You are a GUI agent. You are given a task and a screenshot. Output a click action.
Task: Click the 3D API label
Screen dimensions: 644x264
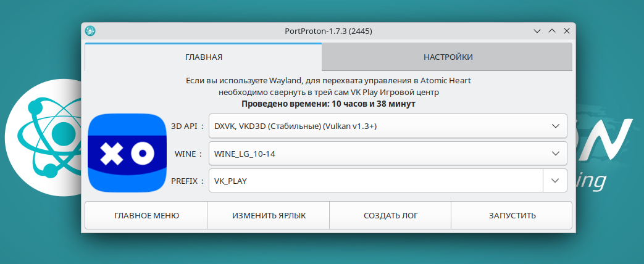[187, 126]
